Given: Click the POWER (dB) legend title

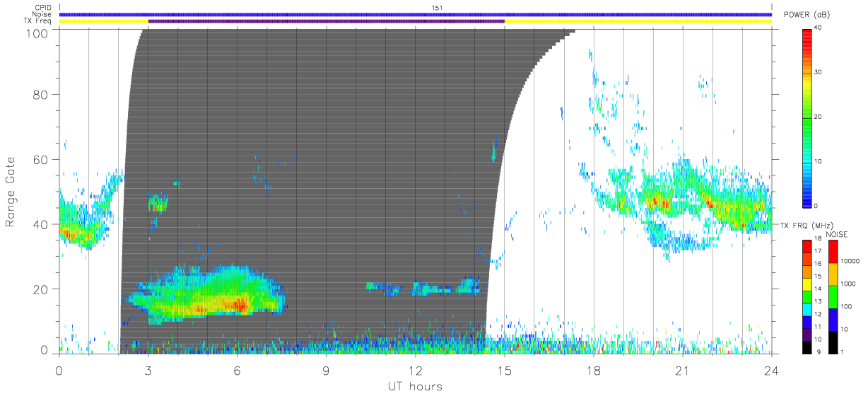Looking at the screenshot, I should (x=807, y=15).
